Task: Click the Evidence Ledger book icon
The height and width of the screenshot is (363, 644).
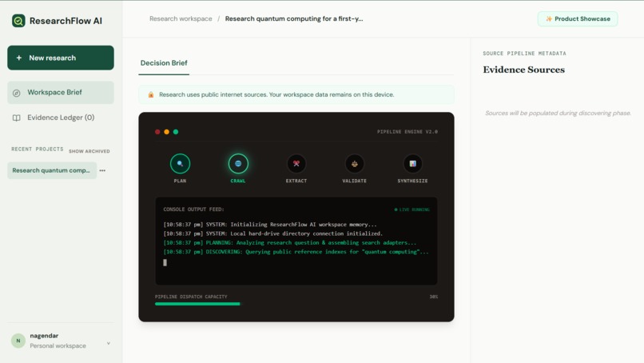Action: pos(17,118)
